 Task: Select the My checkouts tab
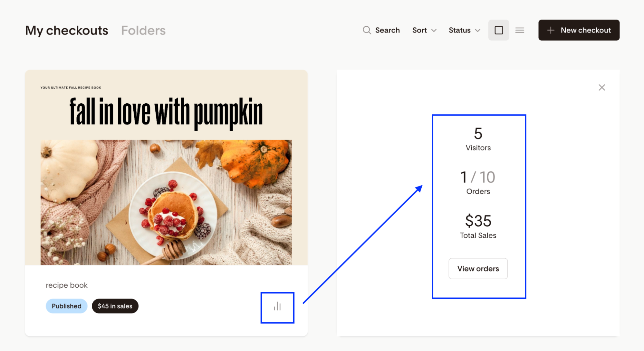point(67,31)
